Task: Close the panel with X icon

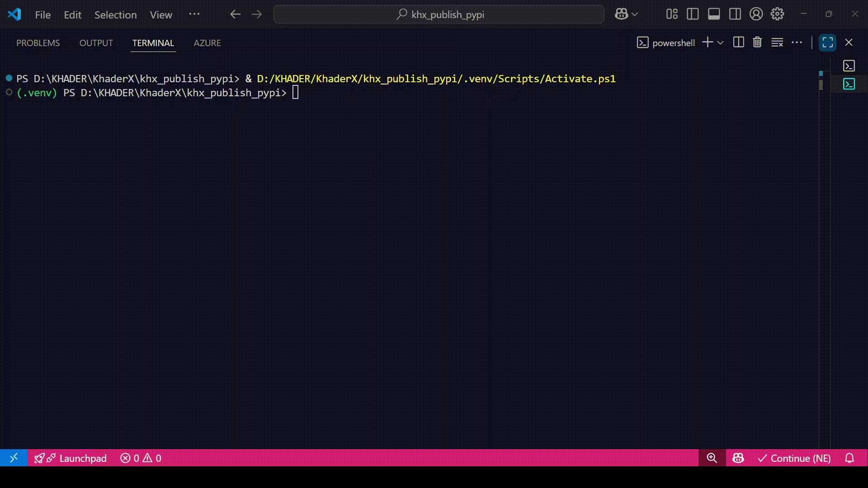Action: [849, 42]
